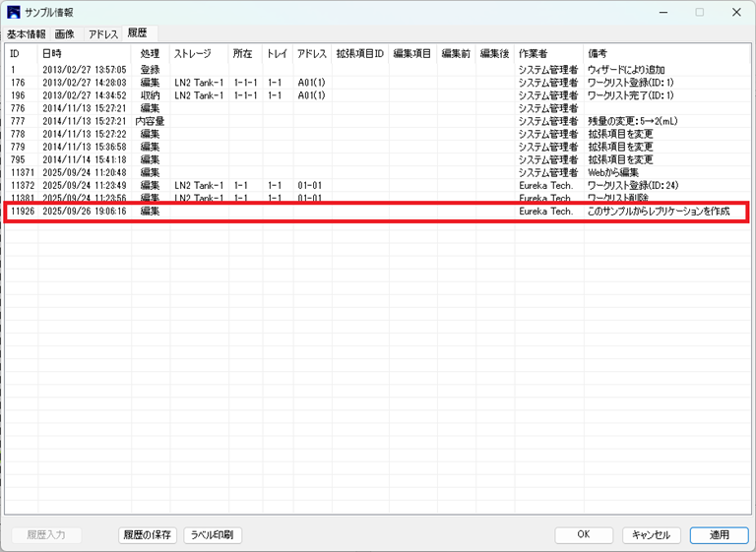Viewport: 756px width, 552px height.
Task: Click the 適用 button
Action: point(720,535)
